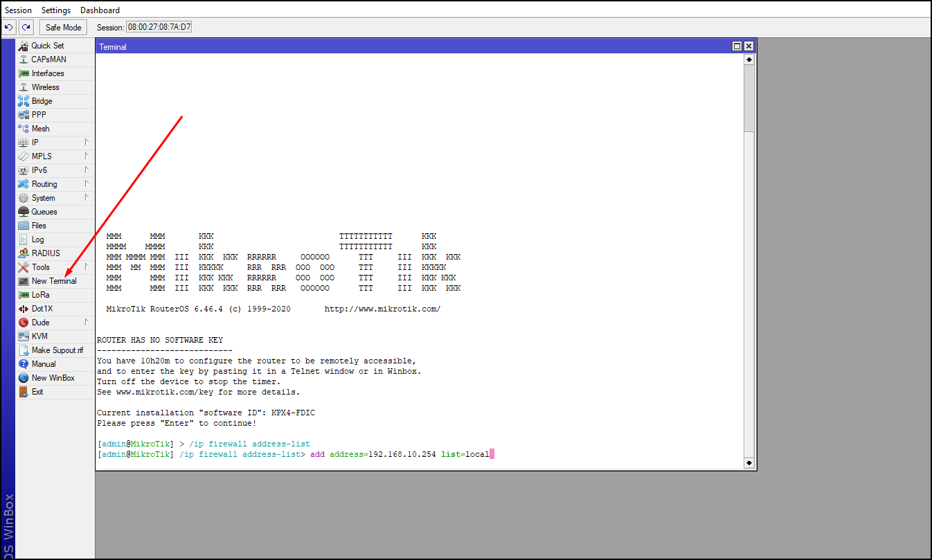This screenshot has width=932, height=560.
Task: Enable Safe Mode
Action: [62, 27]
